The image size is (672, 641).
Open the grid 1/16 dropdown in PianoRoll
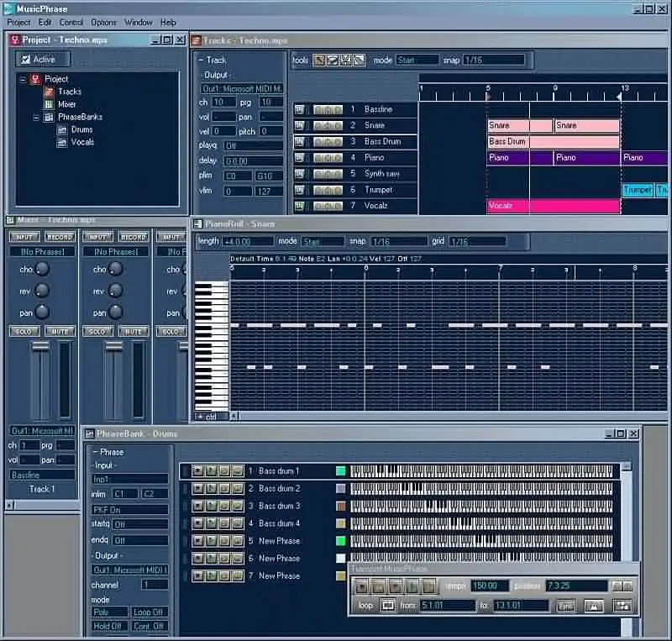477,241
